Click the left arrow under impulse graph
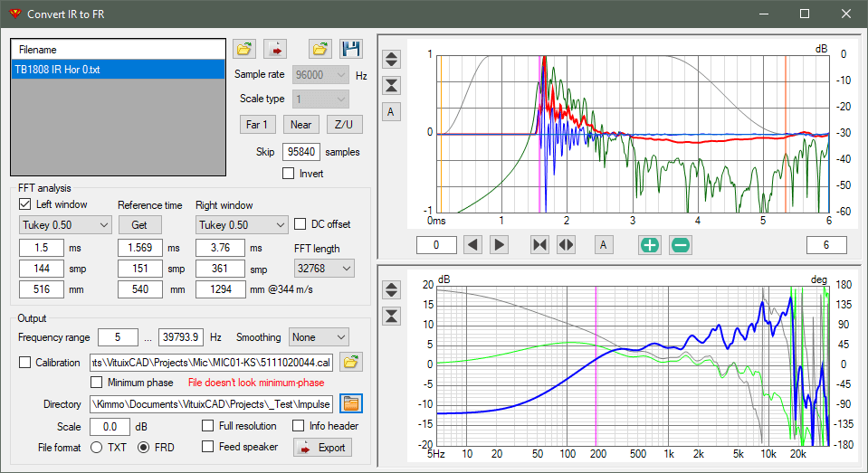868x473 pixels. point(472,244)
